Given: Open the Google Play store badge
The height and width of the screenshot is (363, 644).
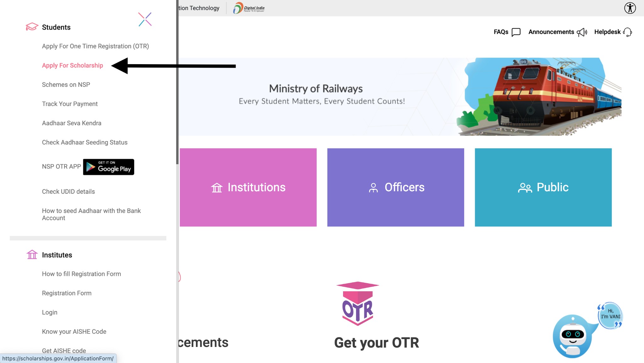Looking at the screenshot, I should pyautogui.click(x=108, y=167).
